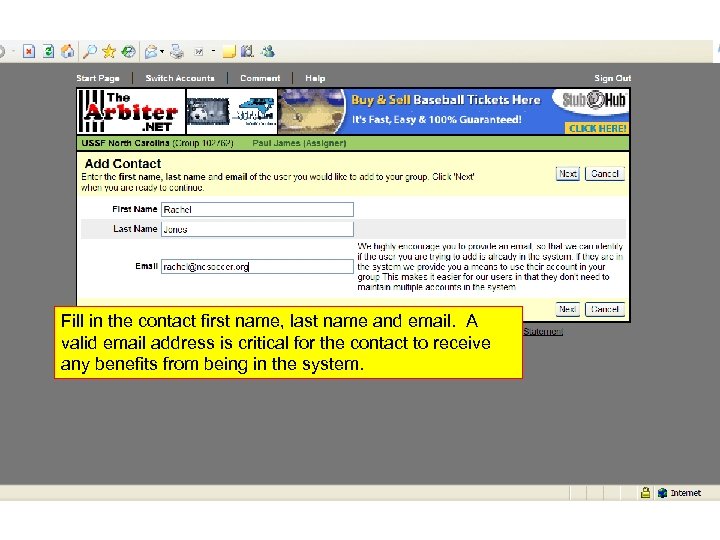Click the top Cancel button
Viewport: 720px width, 540px height.
605,174
